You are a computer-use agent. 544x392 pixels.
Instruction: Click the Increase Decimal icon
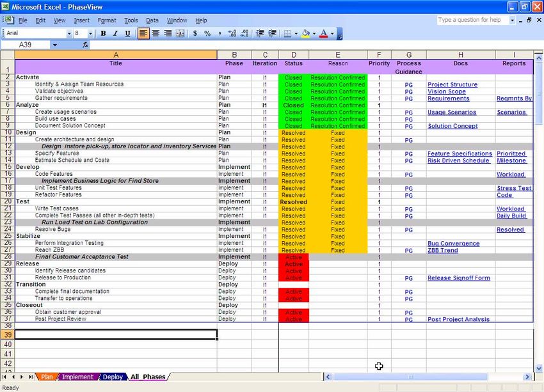pyautogui.click(x=232, y=33)
